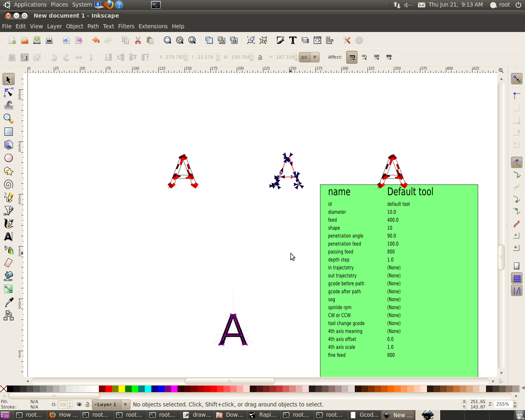Open the Object menu

[75, 26]
